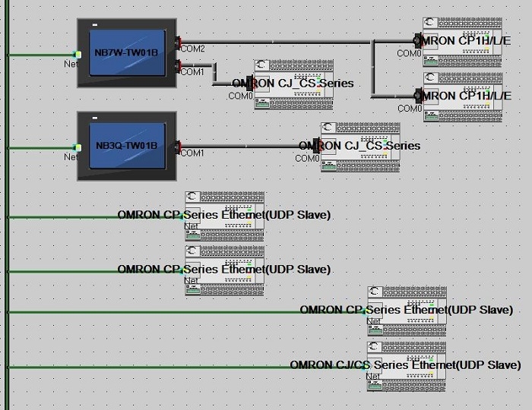Screen dimensions: 532x410
Task: Click COM0 port of upper CP1H/L/E PLC
Action: click(x=418, y=41)
